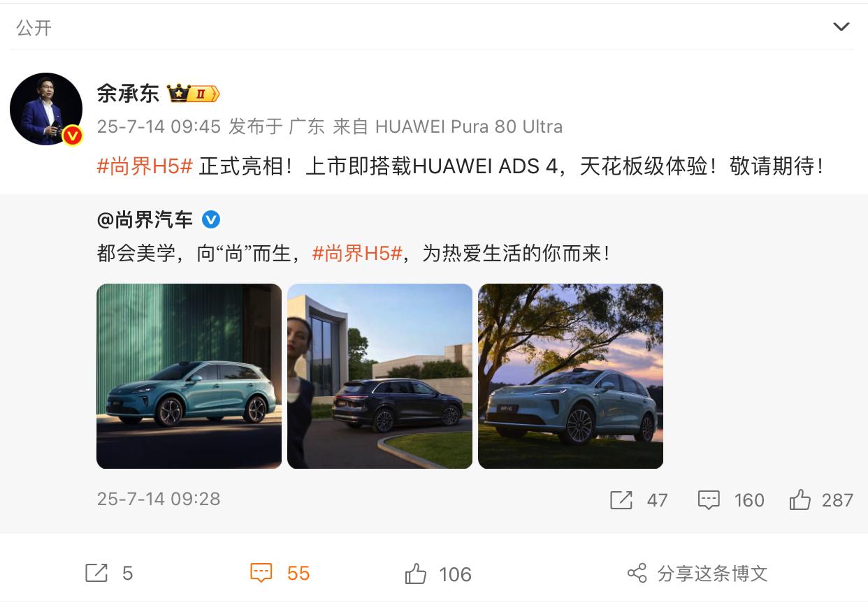Like the quoted post with 287 likes
This screenshot has height=605, width=868.
(821, 500)
